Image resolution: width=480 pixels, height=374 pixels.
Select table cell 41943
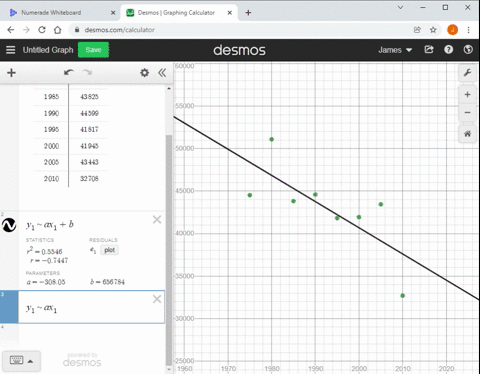point(89,146)
